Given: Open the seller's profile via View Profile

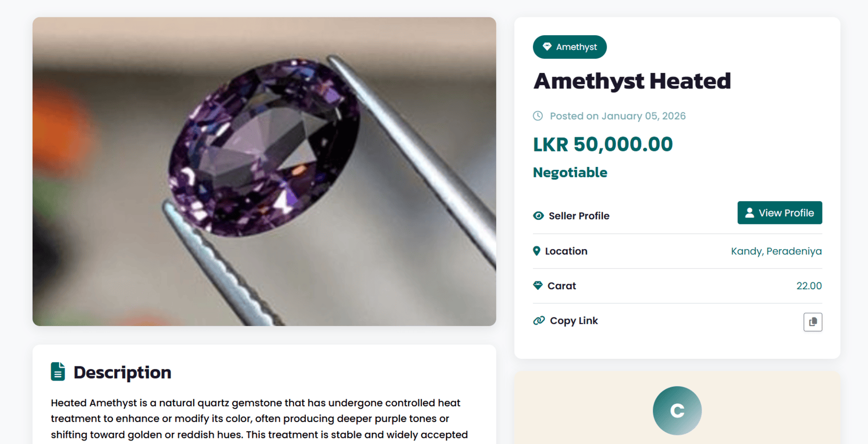Looking at the screenshot, I should click(x=779, y=212).
